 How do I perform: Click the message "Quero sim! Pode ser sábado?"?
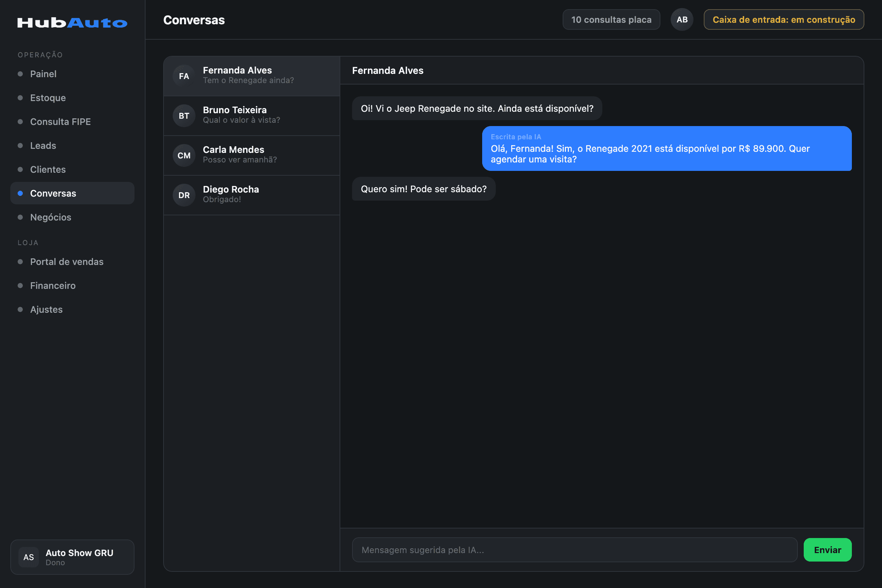tap(424, 189)
